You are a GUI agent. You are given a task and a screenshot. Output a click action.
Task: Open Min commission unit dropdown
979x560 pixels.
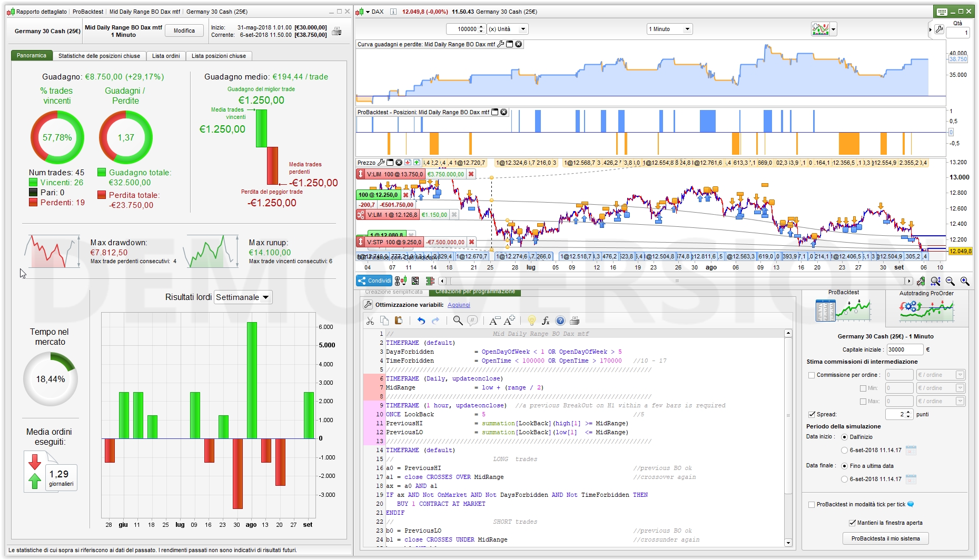[x=941, y=388]
